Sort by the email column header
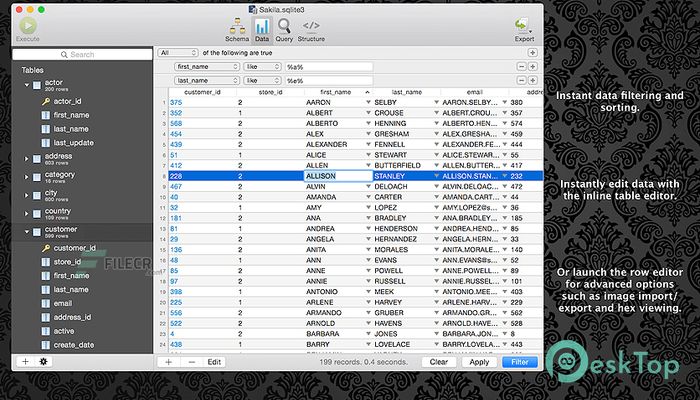This screenshot has height=400, width=700. coord(475,92)
